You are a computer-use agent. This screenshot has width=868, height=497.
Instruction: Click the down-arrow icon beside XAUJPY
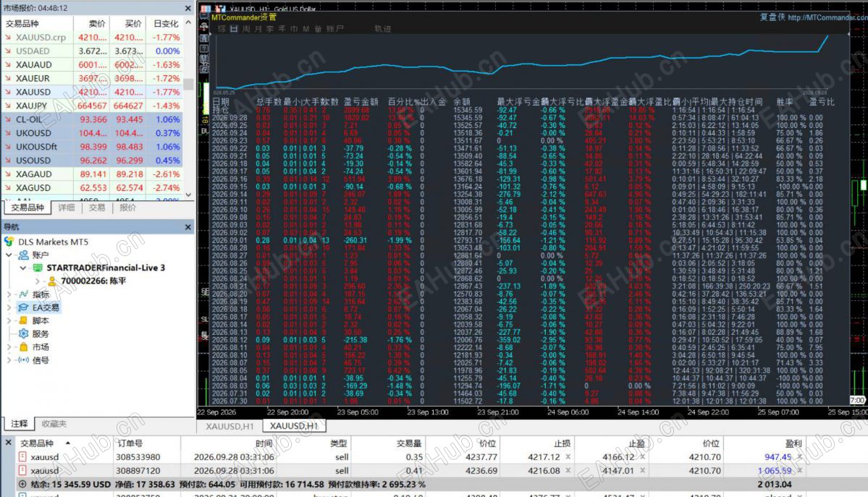8,106
